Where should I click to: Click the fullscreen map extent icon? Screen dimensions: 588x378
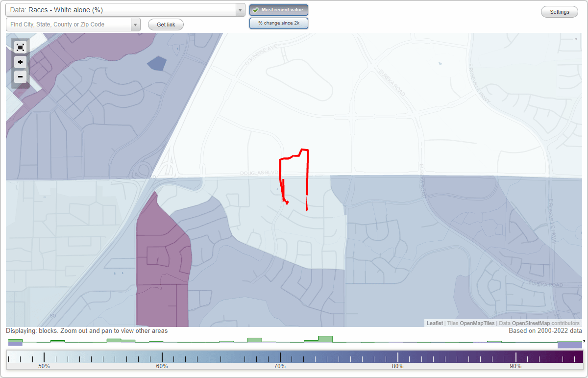(x=20, y=47)
